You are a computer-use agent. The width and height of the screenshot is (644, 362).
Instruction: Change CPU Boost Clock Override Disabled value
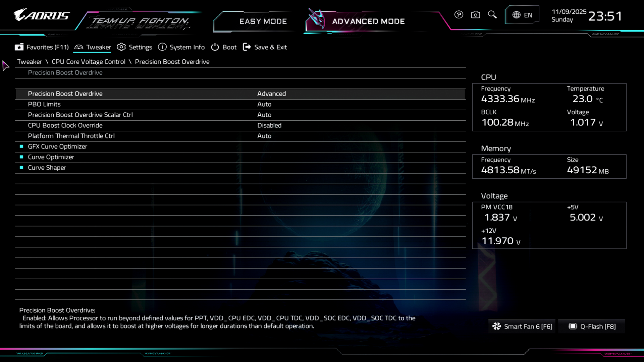[269, 125]
